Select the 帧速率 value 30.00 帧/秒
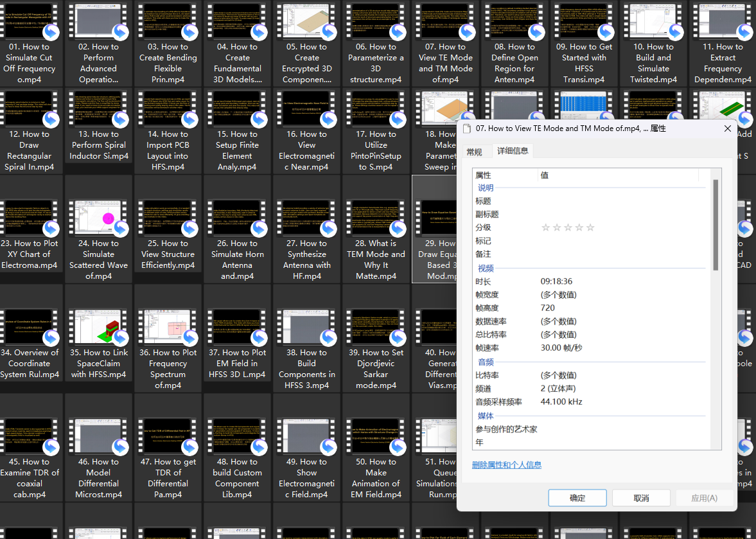The height and width of the screenshot is (539, 756). pyautogui.click(x=561, y=348)
